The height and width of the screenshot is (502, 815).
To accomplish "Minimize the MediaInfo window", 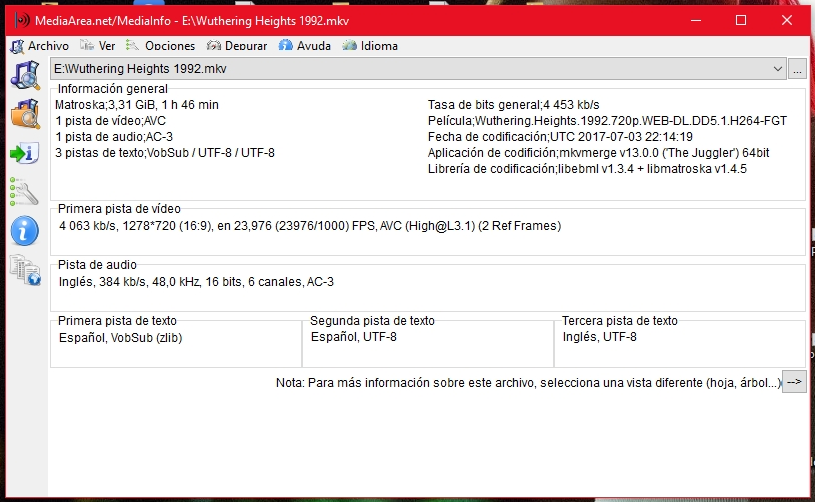I will click(696, 21).
